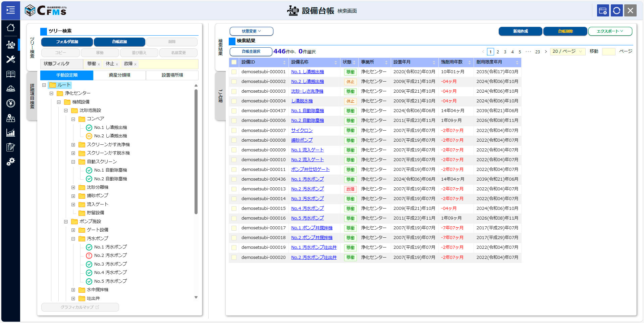Viewport: 644px width, 323px height.
Task: Click the page number input field
Action: pyautogui.click(x=608, y=51)
